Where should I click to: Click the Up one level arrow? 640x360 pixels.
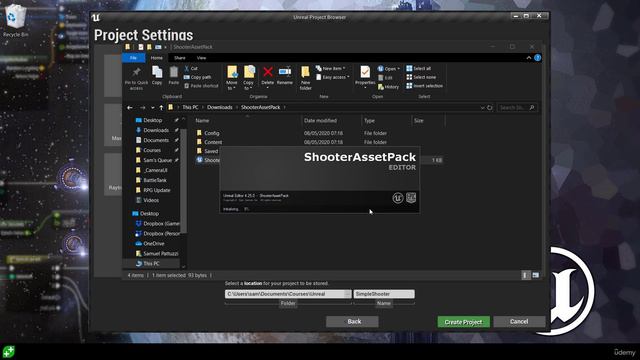tap(161, 108)
